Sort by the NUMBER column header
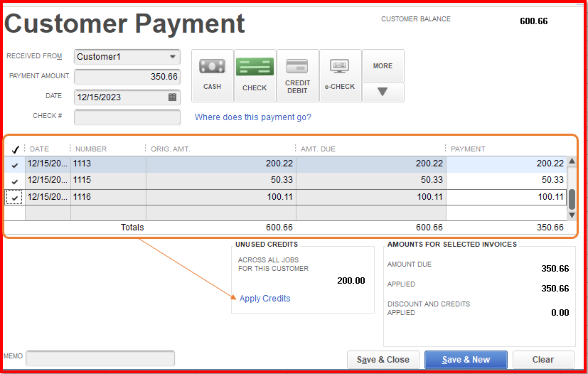Image resolution: width=588 pixels, height=374 pixels. [91, 149]
